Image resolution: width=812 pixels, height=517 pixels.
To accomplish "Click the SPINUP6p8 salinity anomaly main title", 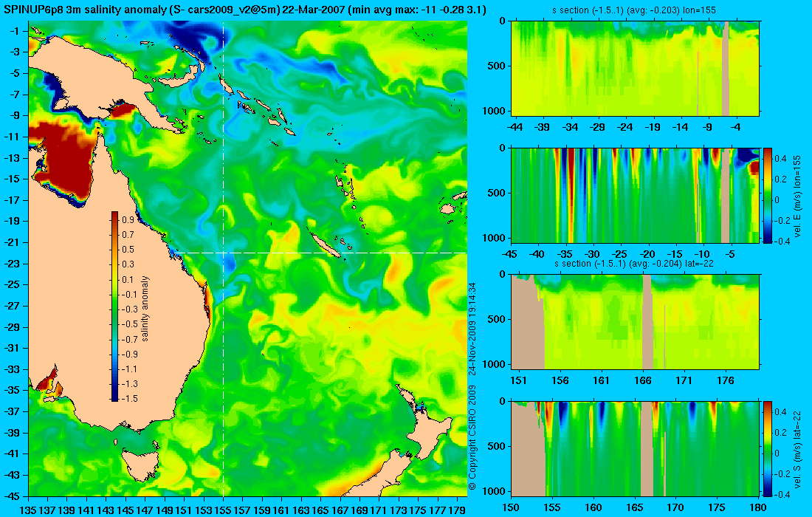I will click(244, 10).
